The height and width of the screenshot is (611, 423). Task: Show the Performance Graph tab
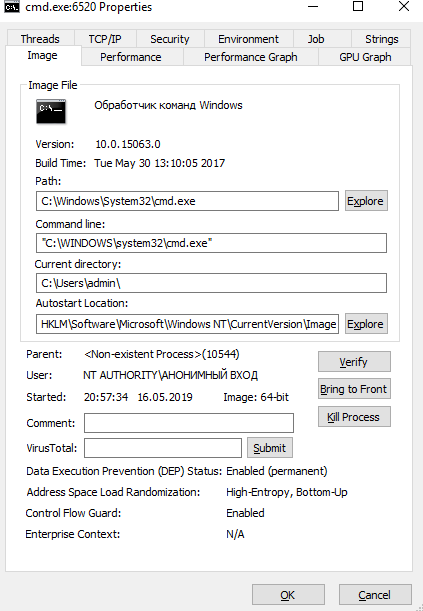250,57
